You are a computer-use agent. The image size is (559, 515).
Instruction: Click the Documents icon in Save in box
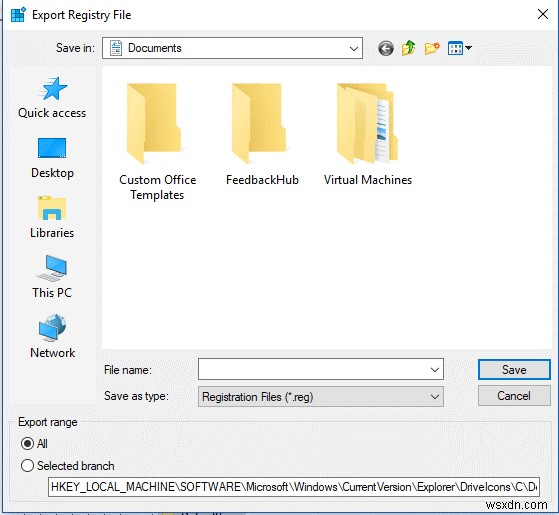pos(116,48)
